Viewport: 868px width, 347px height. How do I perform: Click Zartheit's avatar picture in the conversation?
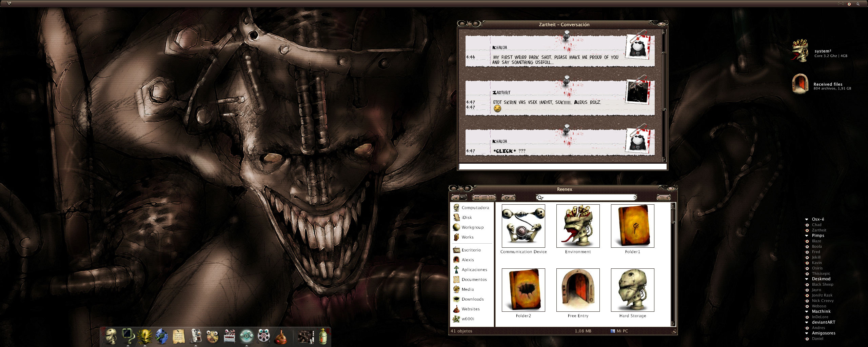(638, 91)
